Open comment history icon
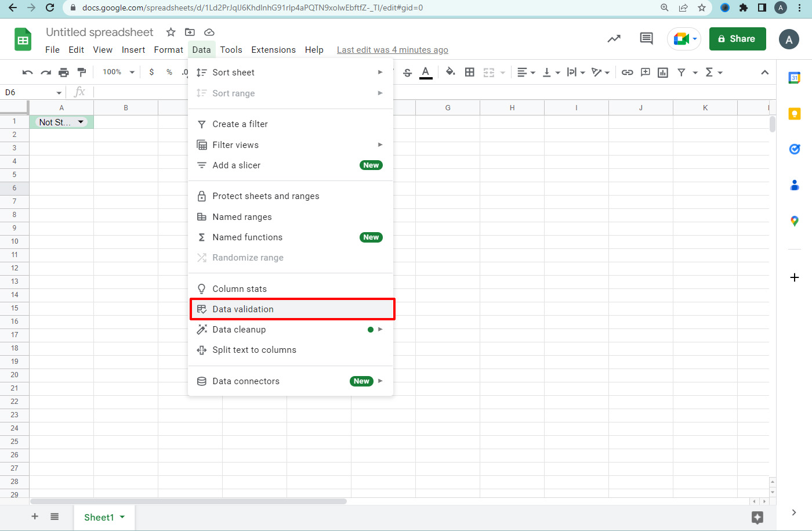Image resolution: width=812 pixels, height=531 pixels. coord(646,39)
